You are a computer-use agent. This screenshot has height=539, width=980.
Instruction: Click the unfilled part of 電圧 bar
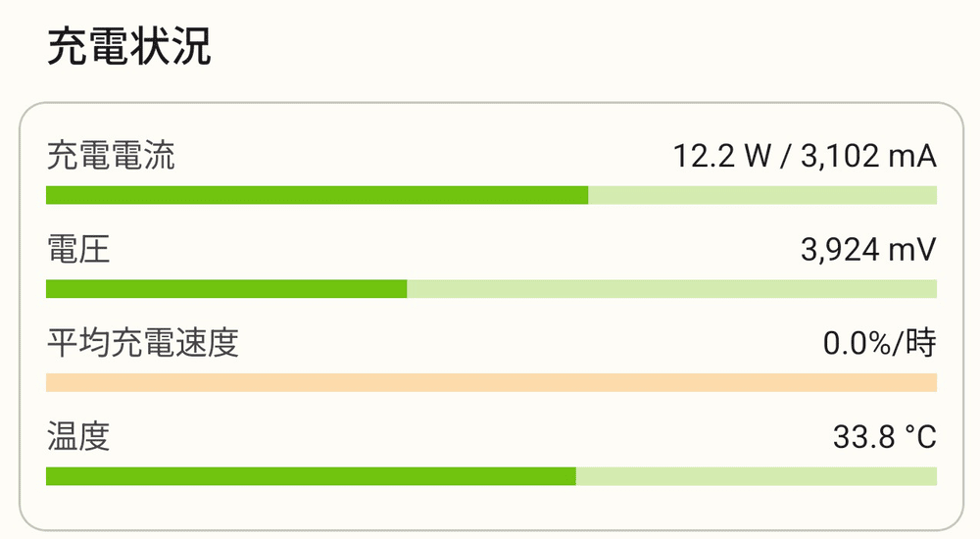tap(671, 289)
